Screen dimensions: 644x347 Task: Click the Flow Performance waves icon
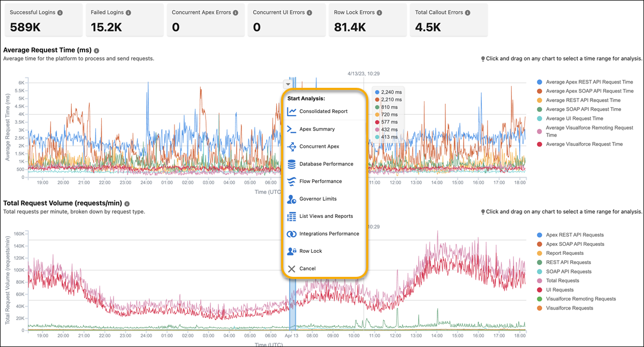[x=292, y=181]
